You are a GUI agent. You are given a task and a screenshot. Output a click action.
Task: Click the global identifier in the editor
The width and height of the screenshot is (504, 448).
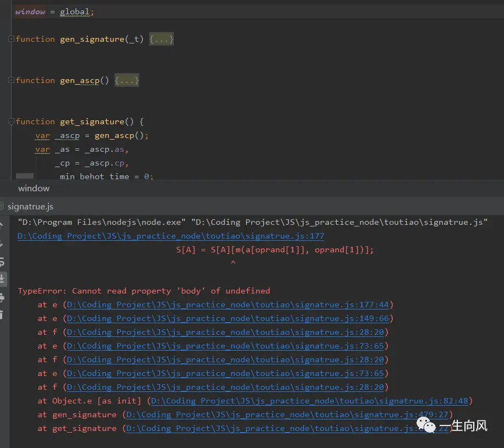click(75, 12)
